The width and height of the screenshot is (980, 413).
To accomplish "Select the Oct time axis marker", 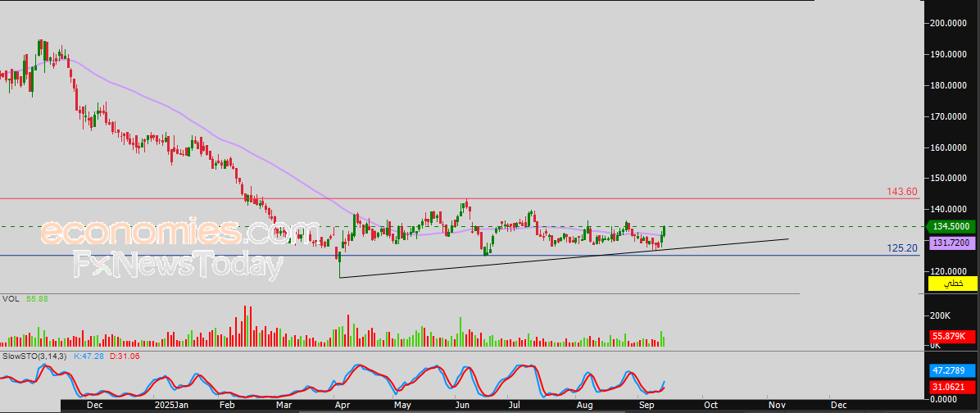I will [x=710, y=406].
